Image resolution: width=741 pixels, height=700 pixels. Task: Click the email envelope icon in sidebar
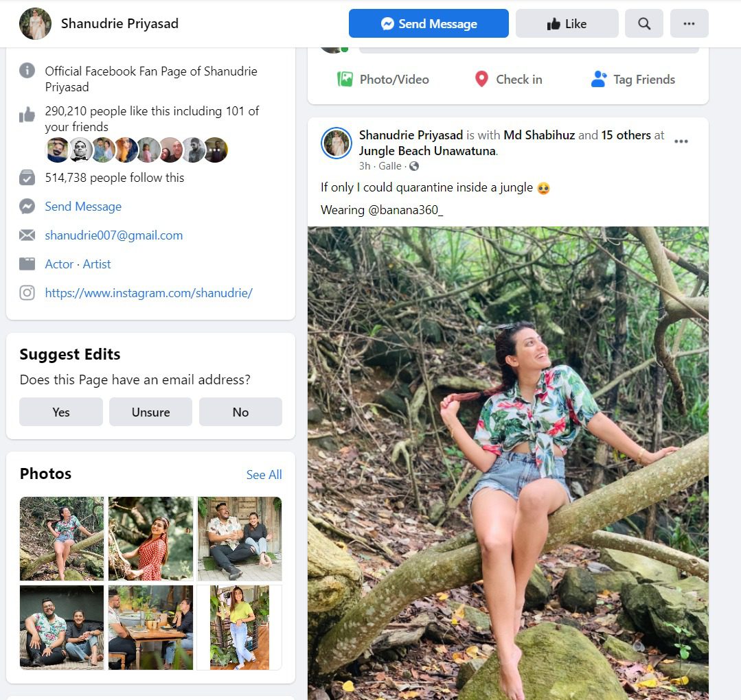click(27, 235)
